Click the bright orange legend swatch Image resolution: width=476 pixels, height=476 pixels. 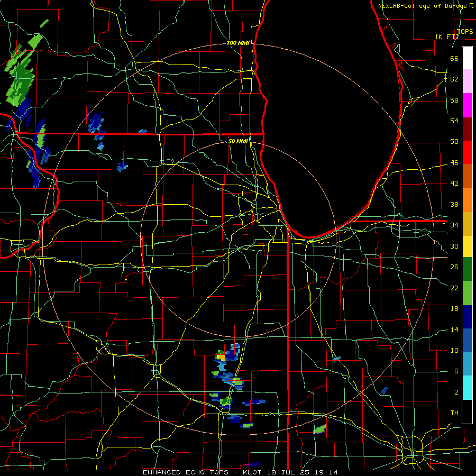tap(467, 200)
